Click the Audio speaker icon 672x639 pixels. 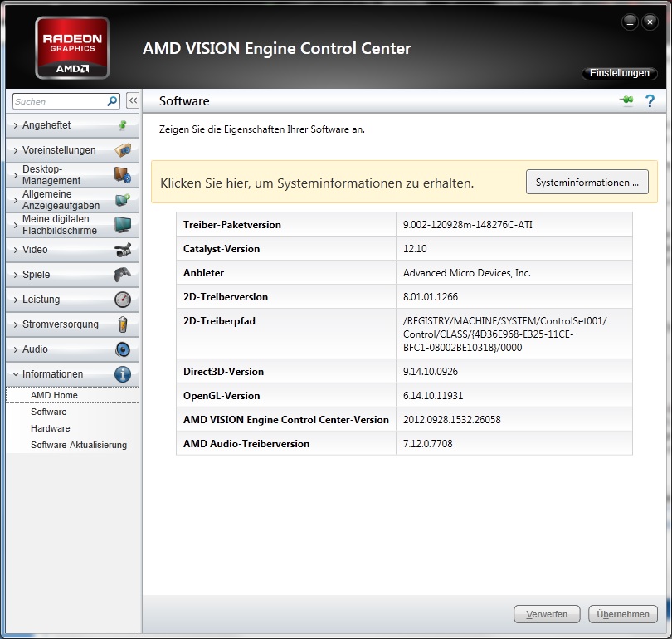pos(123,349)
